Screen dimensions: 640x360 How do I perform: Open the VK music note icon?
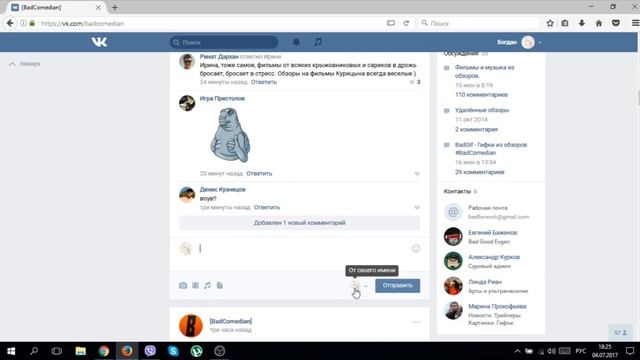[x=318, y=42]
